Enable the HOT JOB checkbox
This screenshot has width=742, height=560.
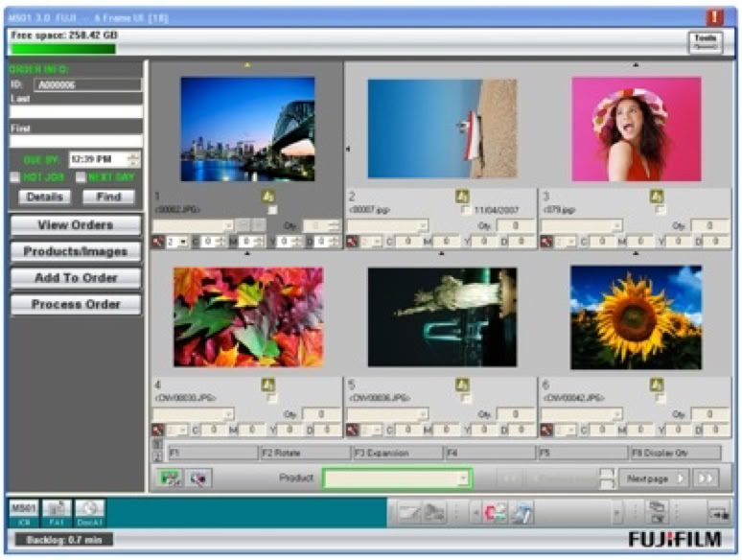coord(15,177)
